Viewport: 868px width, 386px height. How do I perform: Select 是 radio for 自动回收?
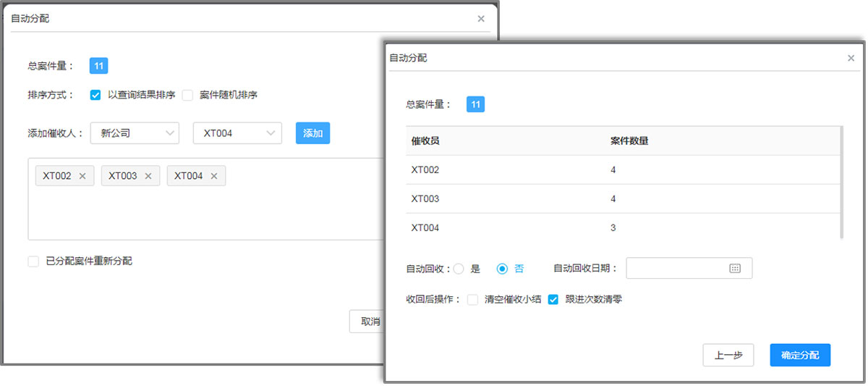[459, 269]
